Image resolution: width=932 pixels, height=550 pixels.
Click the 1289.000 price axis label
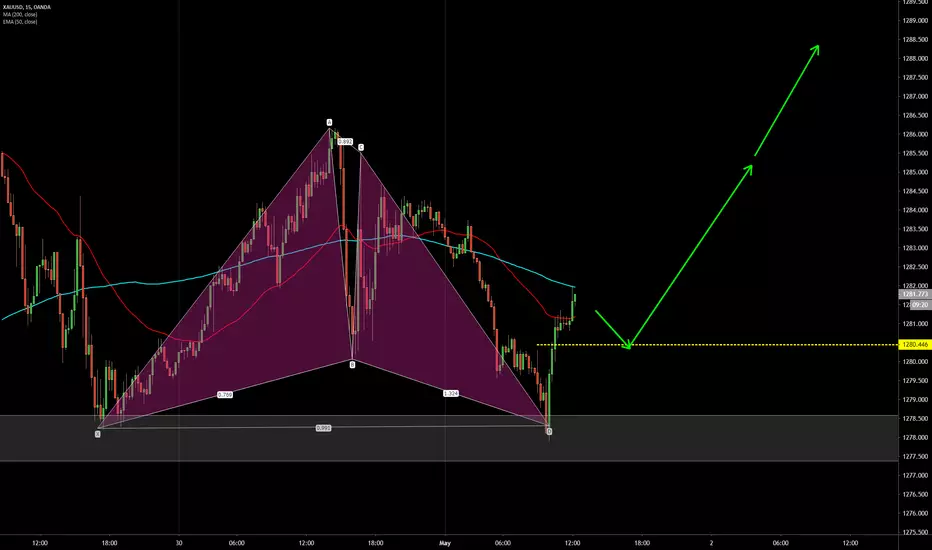coord(915,20)
